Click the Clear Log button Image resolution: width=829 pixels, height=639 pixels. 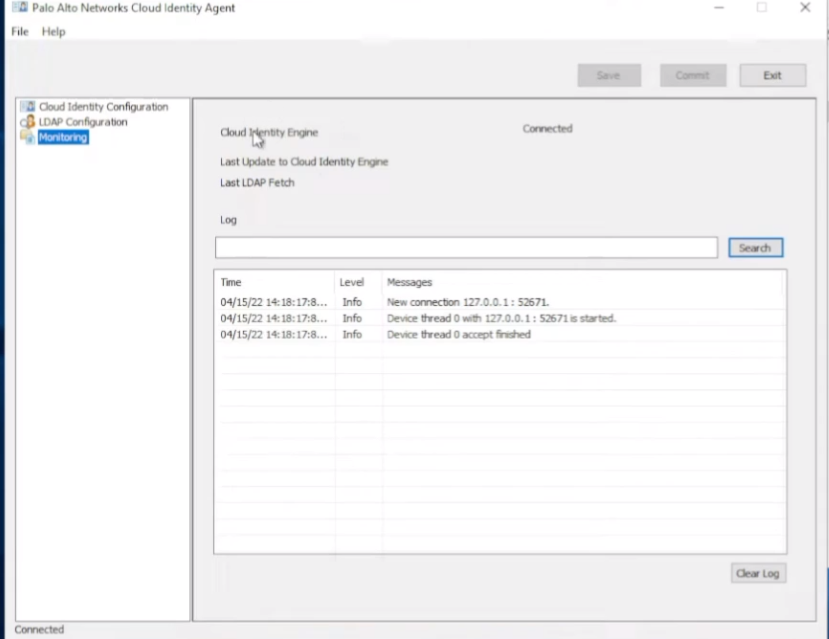click(x=758, y=573)
